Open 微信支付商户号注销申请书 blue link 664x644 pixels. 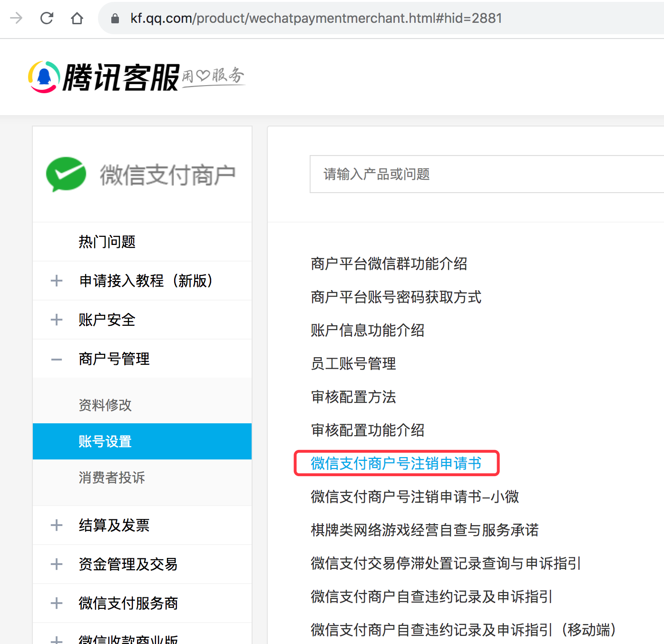(396, 463)
